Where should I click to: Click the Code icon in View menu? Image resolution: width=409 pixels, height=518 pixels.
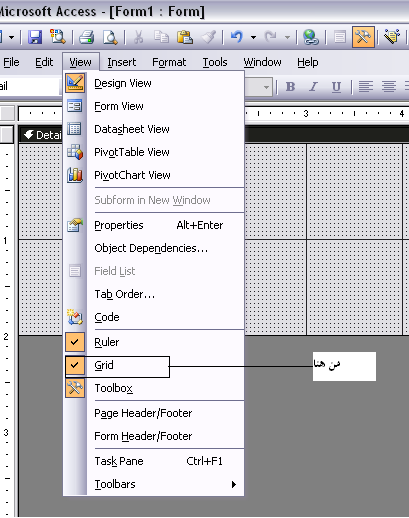(x=75, y=317)
